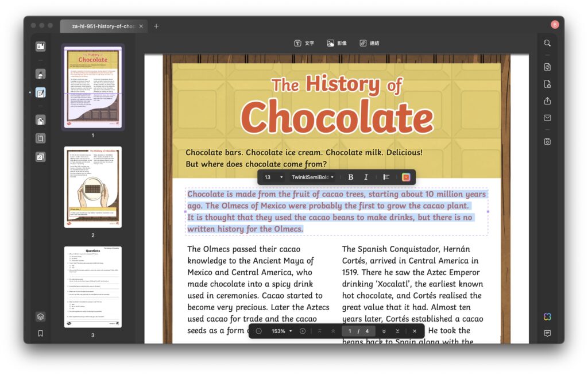The height and width of the screenshot is (375, 588).
Task: Click the Share export icon
Action: pos(547,101)
